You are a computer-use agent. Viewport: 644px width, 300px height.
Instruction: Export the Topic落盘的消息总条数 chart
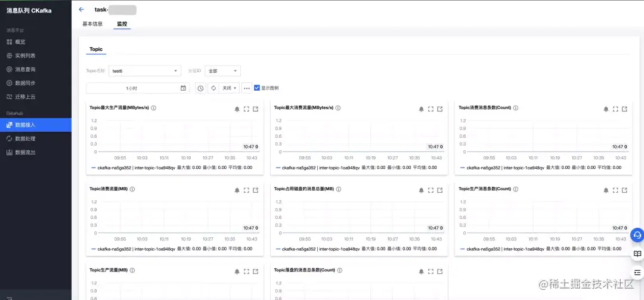point(440,271)
